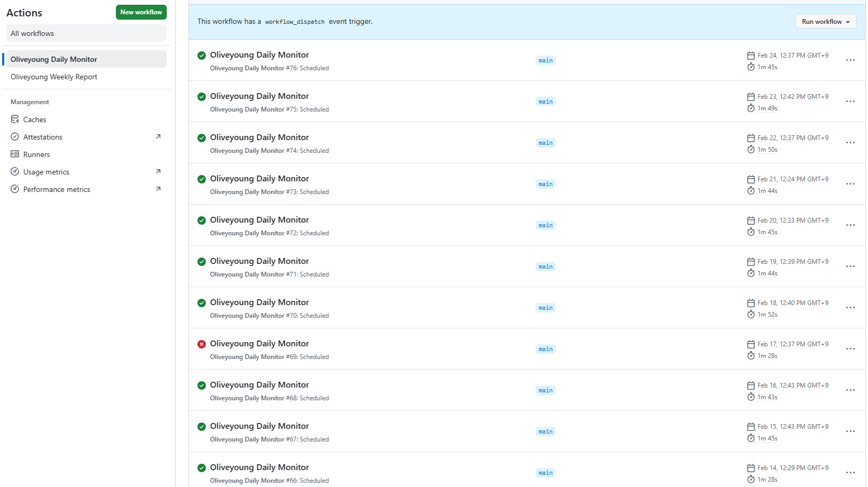Select Oliveyoung Daily Monitor in sidebar

pos(54,60)
